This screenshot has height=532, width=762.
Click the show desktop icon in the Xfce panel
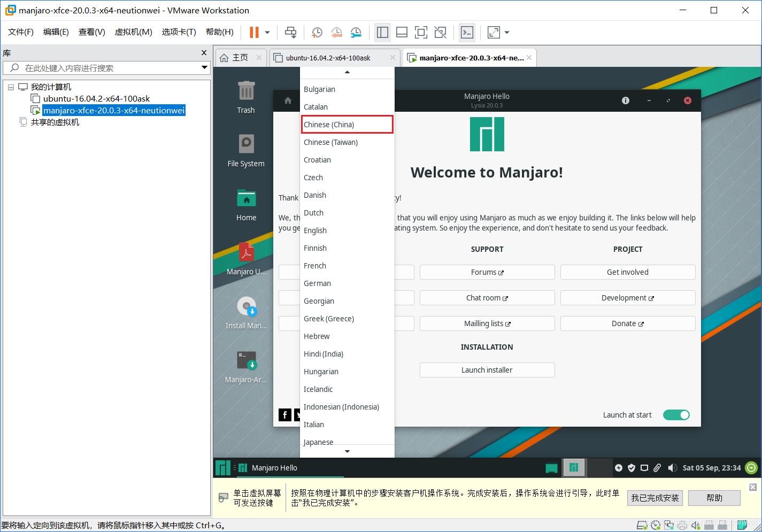tap(551, 468)
